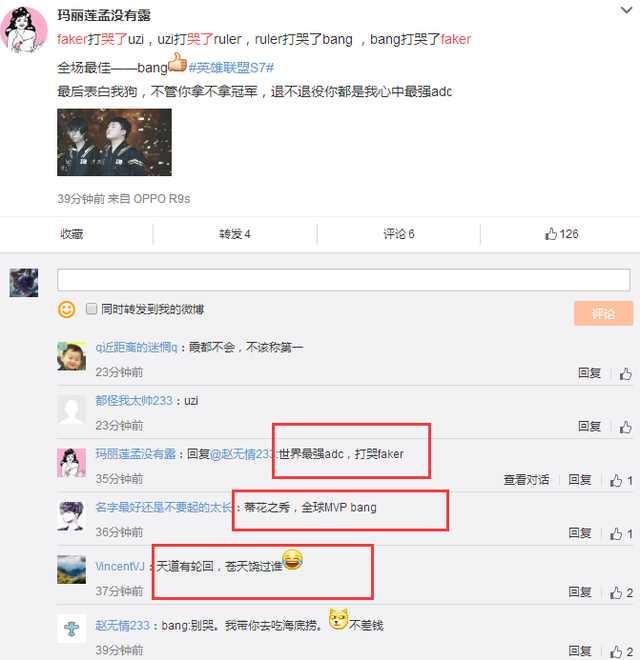Open the 评论 6 comments tab
Screen dimensions: 640x660
click(399, 234)
